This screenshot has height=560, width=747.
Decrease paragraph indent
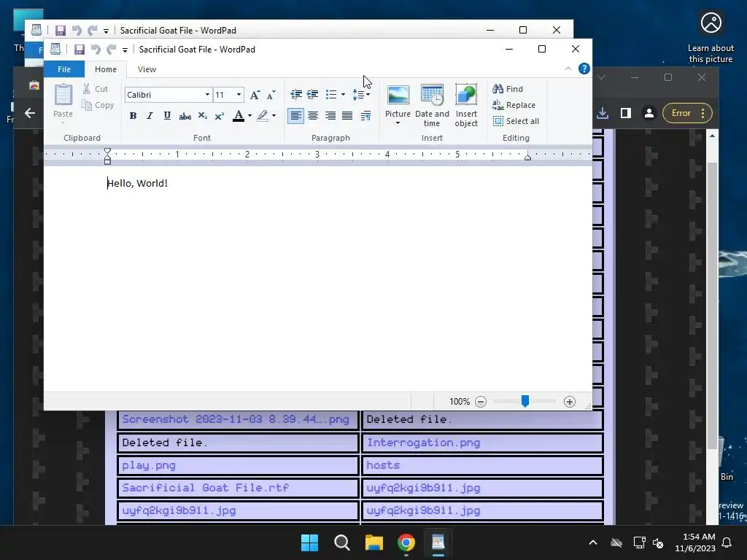click(x=296, y=94)
